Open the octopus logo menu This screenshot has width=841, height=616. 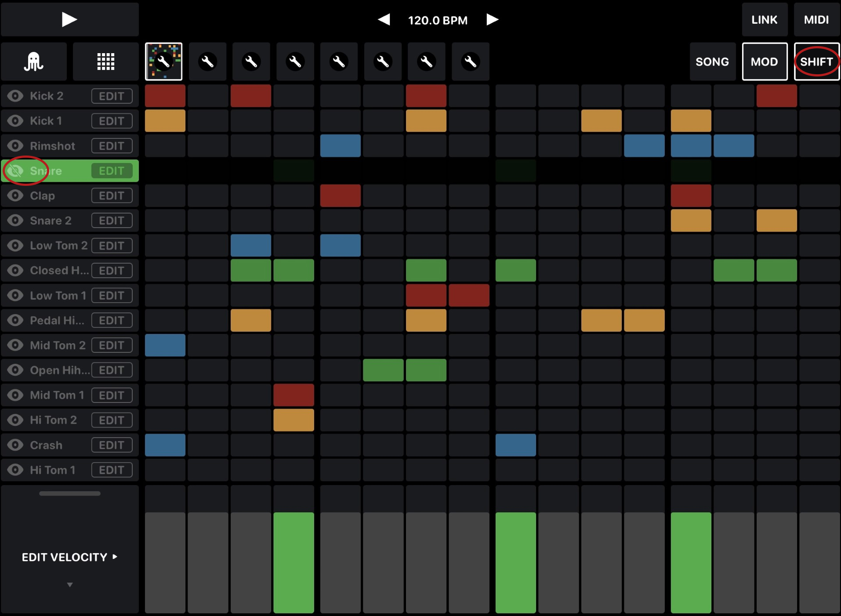coord(34,62)
